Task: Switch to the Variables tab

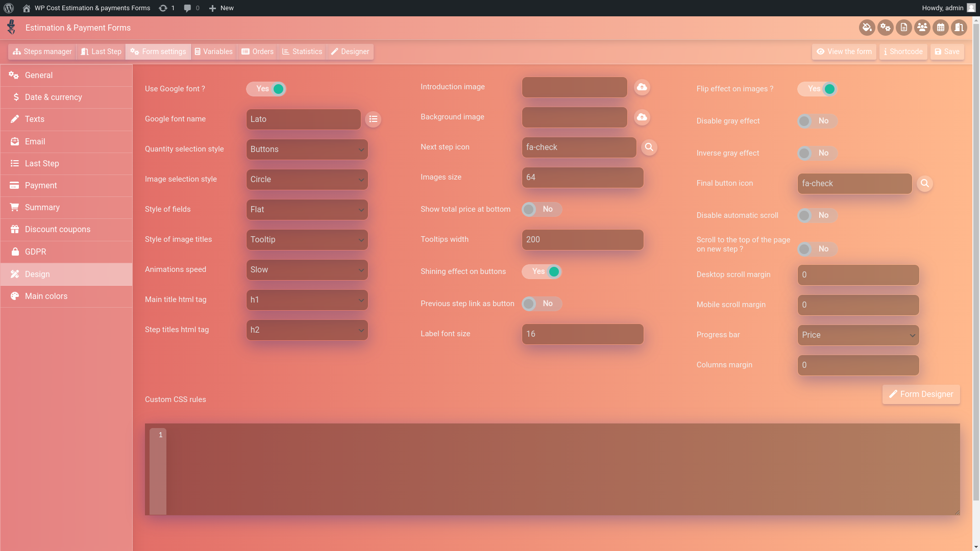Action: tap(213, 52)
